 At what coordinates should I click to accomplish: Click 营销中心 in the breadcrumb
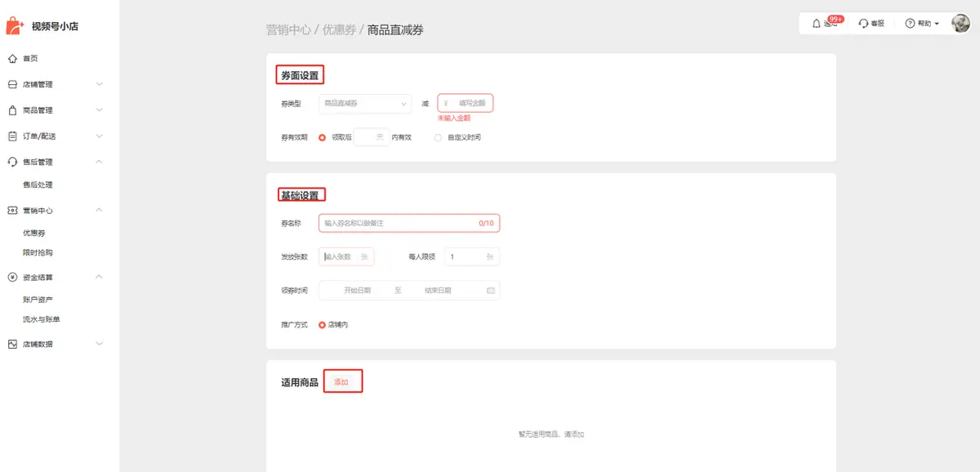(x=288, y=30)
